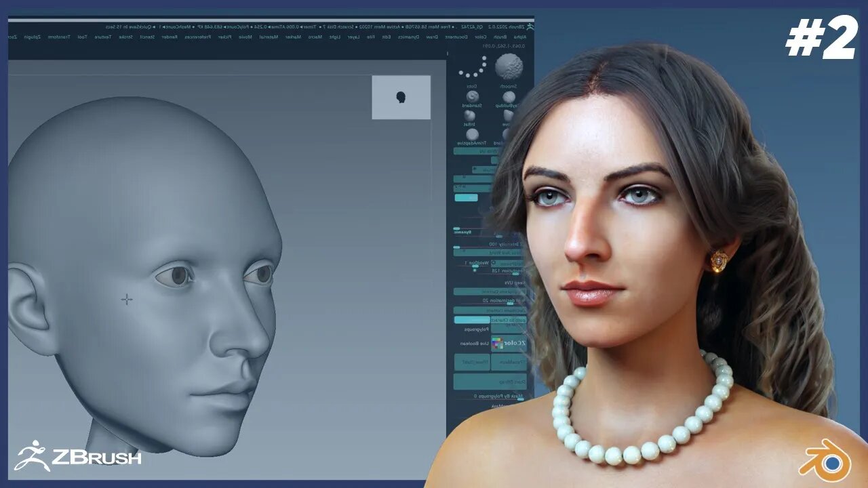Open the Marker menu
The image size is (868, 488).
pos(294,37)
